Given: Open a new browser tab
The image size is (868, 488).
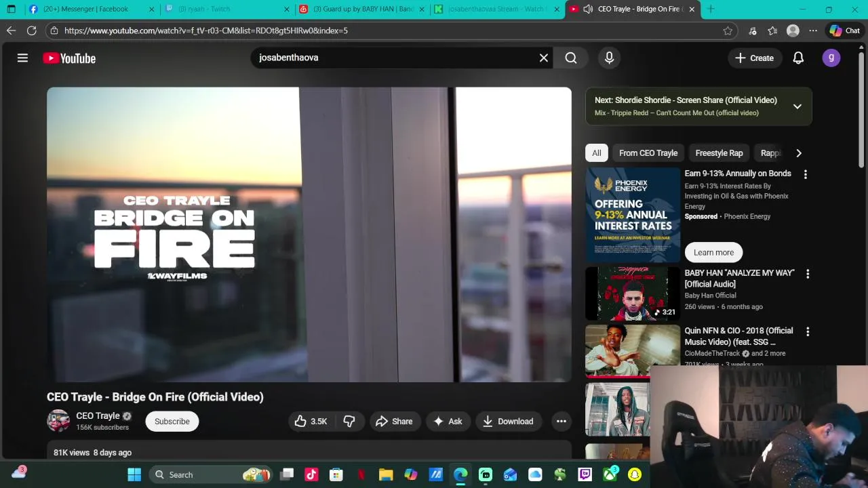Looking at the screenshot, I should click(x=711, y=9).
